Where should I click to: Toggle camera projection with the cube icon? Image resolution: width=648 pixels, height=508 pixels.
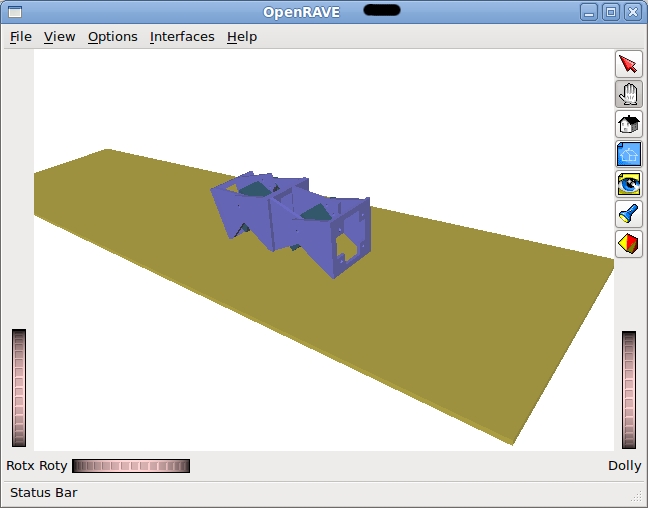[x=628, y=243]
